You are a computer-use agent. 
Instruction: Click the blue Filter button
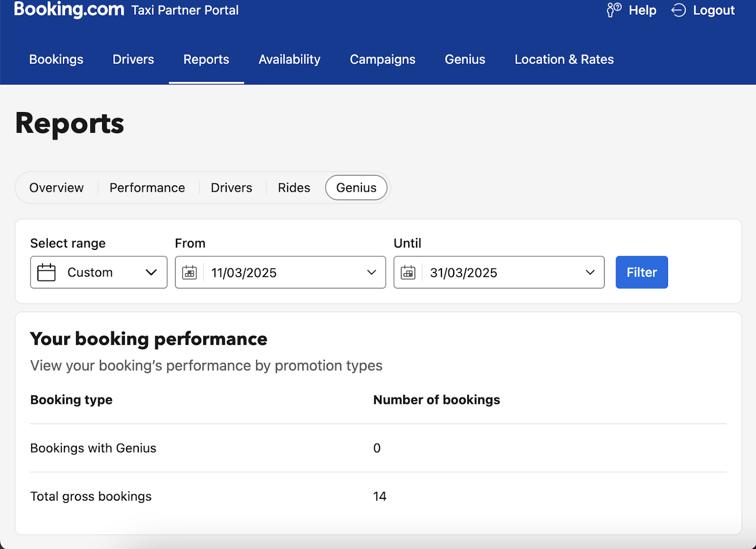642,272
